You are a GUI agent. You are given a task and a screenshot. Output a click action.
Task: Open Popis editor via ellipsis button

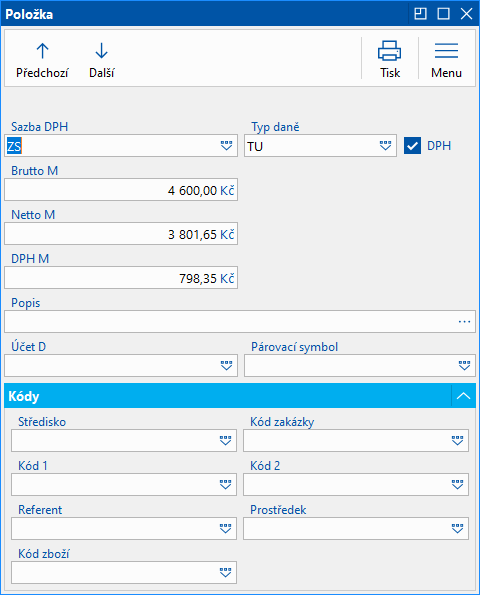pyautogui.click(x=464, y=322)
